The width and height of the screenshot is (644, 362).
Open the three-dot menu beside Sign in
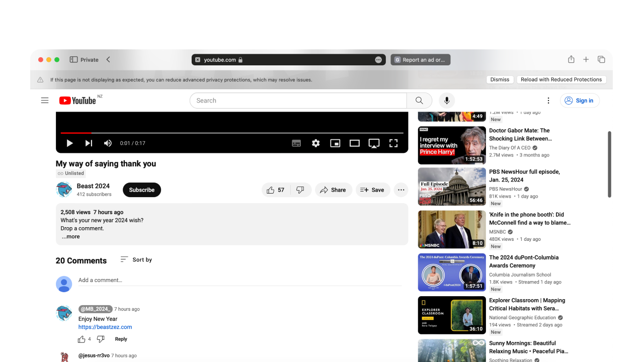click(x=548, y=100)
